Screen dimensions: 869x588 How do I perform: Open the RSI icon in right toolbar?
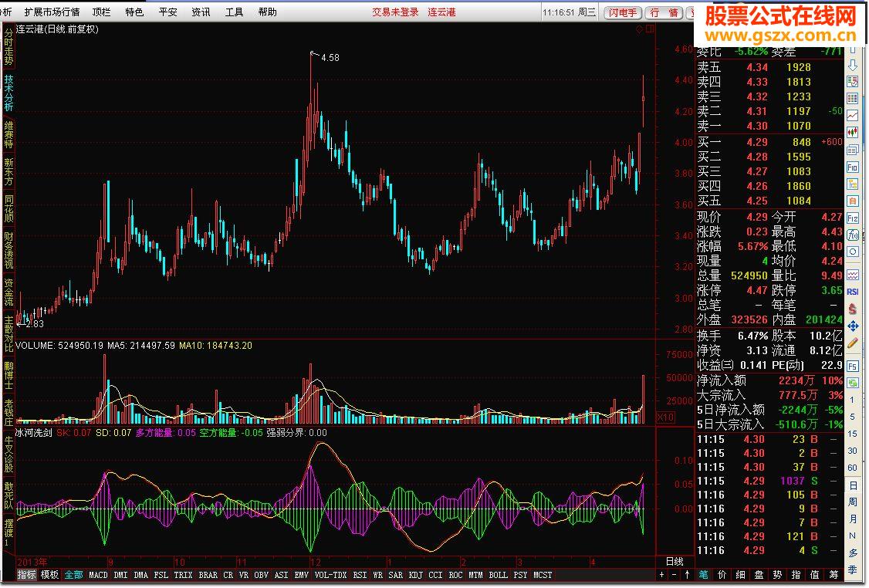click(x=852, y=292)
